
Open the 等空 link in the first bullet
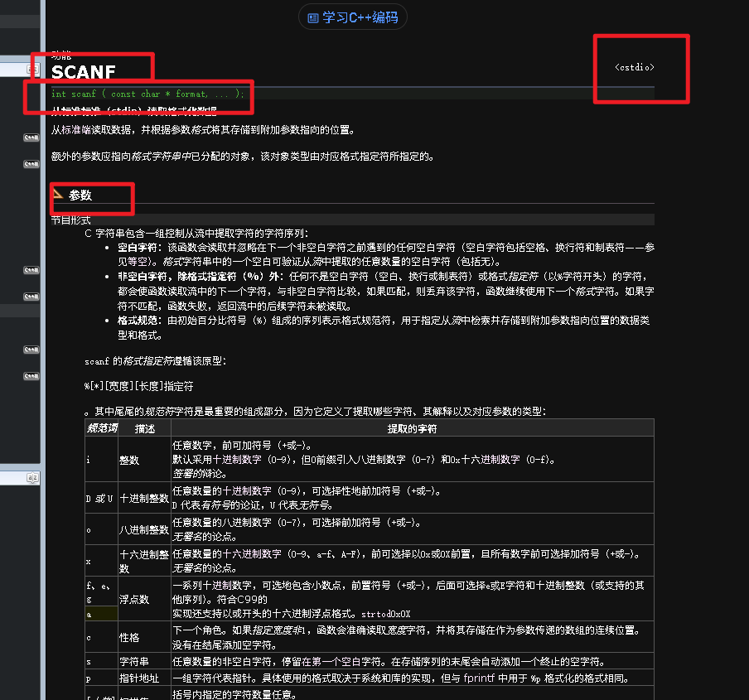[x=138, y=262]
